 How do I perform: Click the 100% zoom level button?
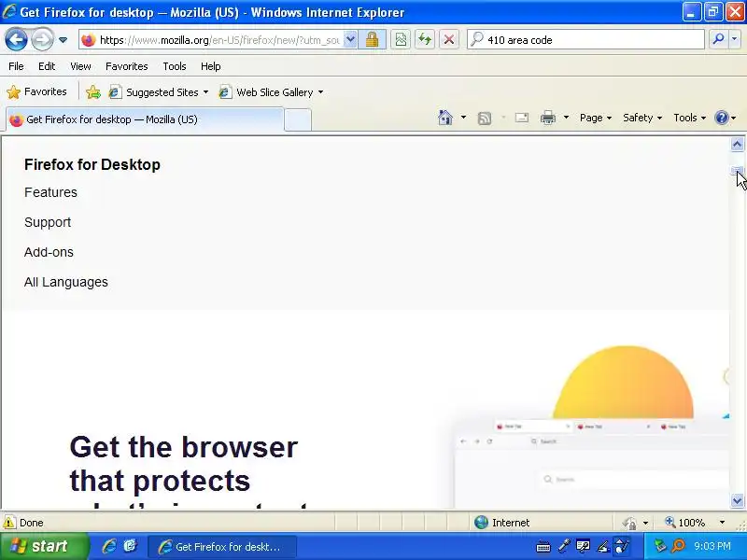click(685, 523)
